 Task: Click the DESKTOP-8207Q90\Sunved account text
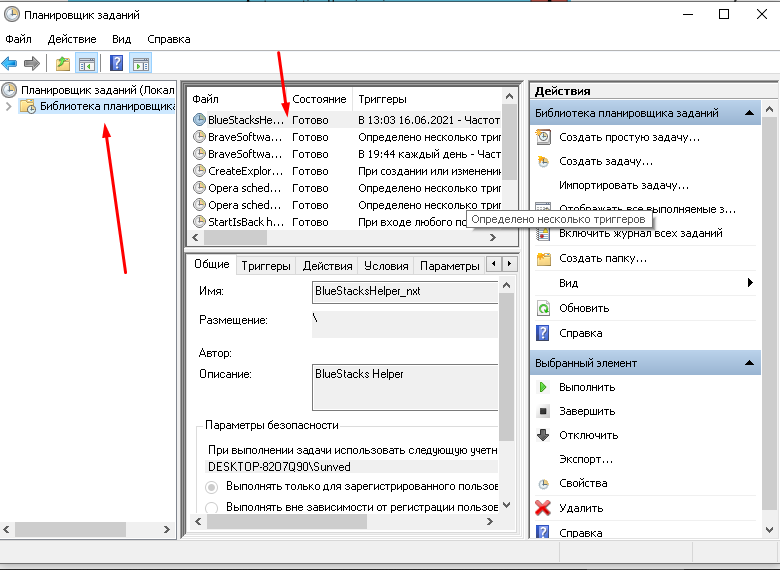tap(279, 467)
